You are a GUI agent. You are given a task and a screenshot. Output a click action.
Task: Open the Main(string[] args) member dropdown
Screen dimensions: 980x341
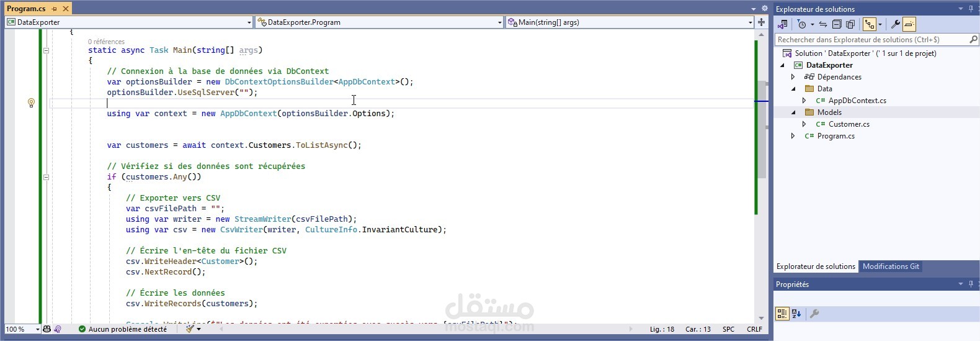pos(750,22)
